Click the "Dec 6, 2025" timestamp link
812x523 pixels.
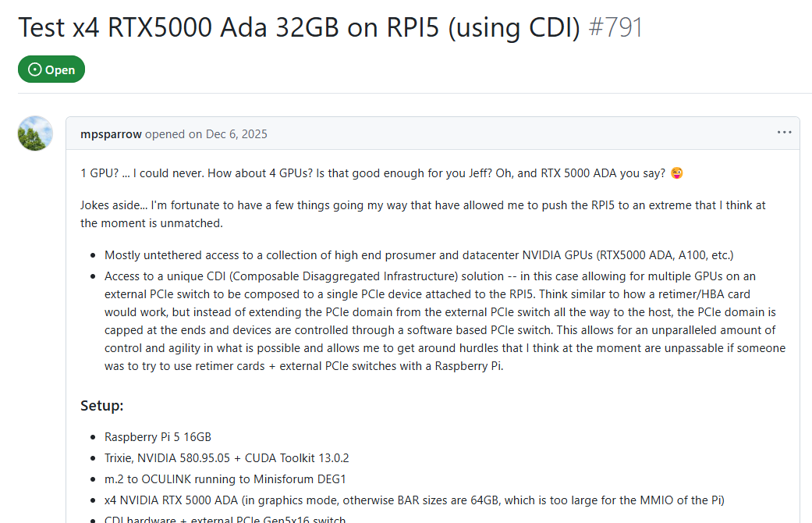pyautogui.click(x=236, y=134)
